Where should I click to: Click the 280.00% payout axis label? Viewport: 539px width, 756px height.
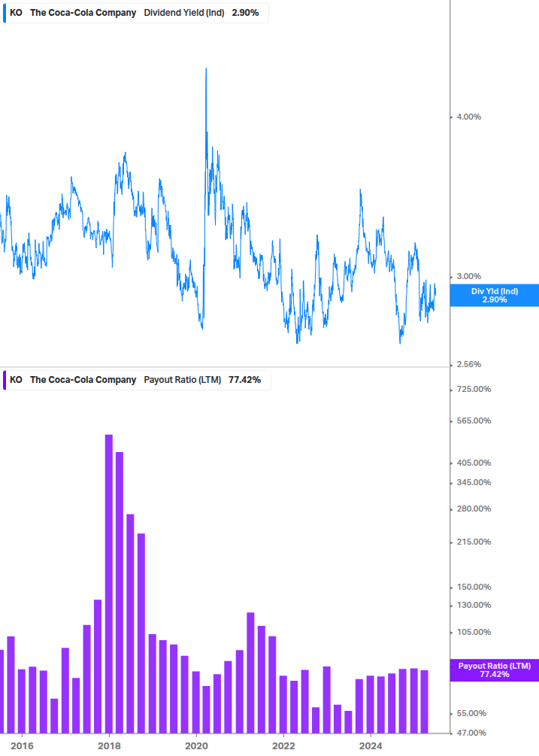474,509
